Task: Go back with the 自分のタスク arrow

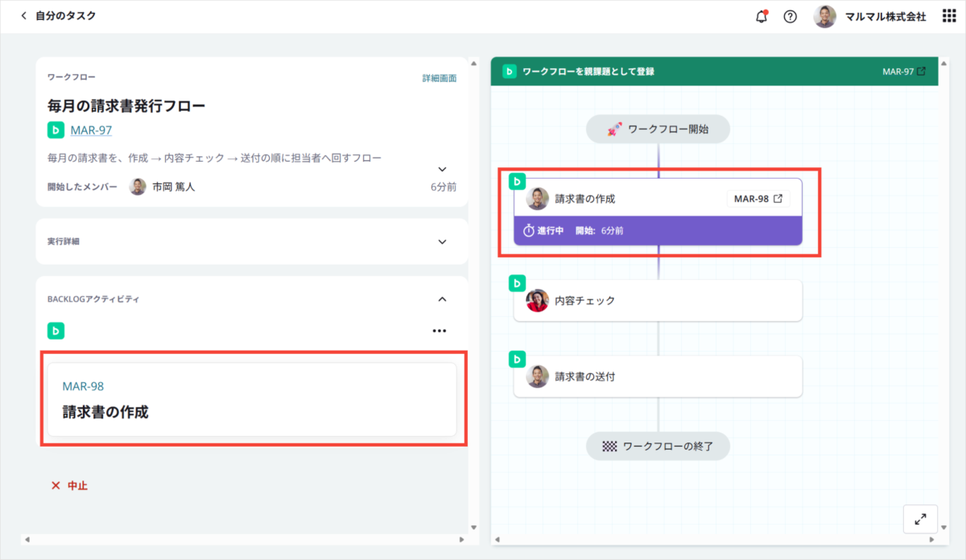Action: coord(23,16)
